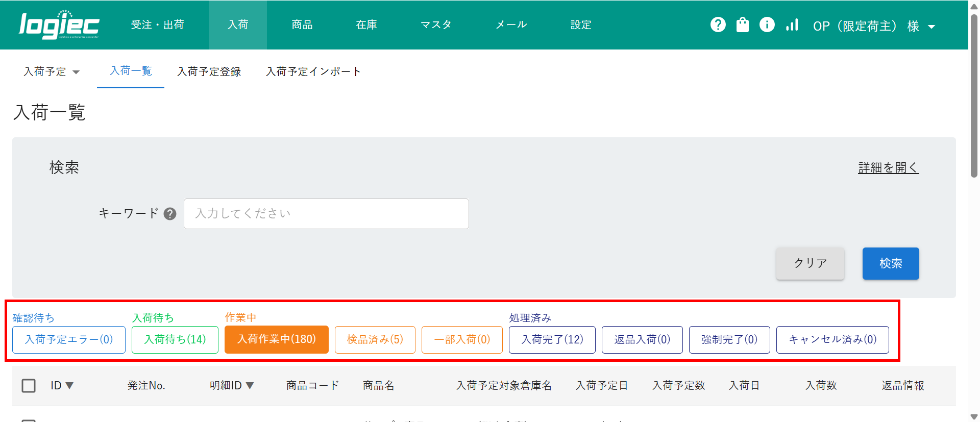Image resolution: width=980 pixels, height=422 pixels.
Task: Sort by the 明細ID column arrow
Action: click(x=250, y=386)
